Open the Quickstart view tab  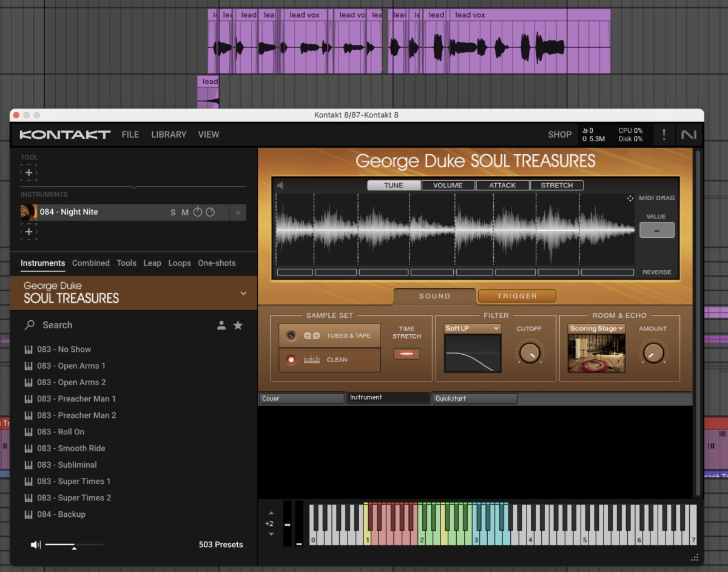coord(474,399)
